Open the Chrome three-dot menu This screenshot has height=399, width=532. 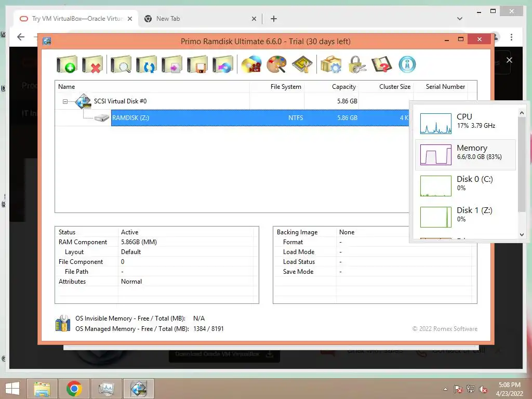click(511, 37)
